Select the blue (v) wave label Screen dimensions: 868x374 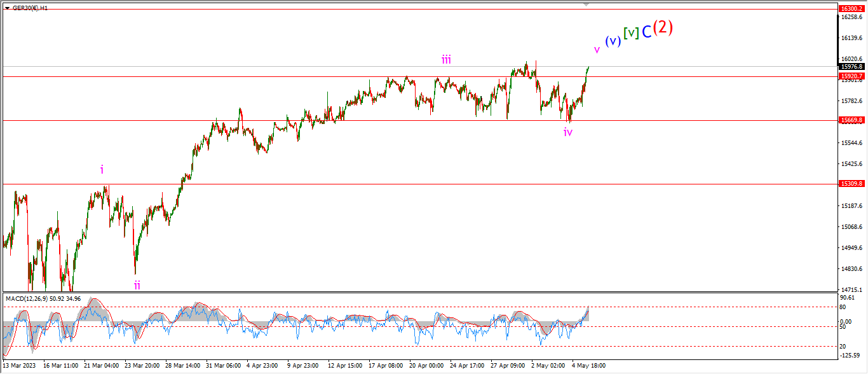pos(613,41)
